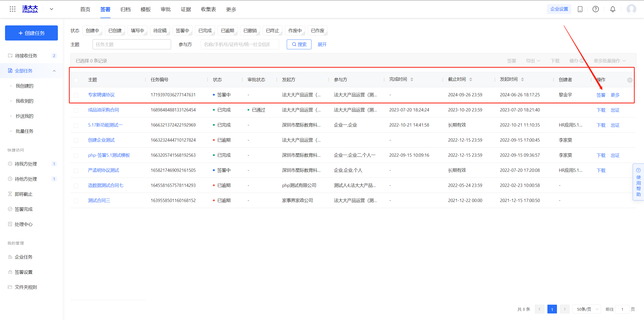Open 文件夹规则 management item
Image resolution: width=644 pixels, height=320 pixels.
click(31, 287)
